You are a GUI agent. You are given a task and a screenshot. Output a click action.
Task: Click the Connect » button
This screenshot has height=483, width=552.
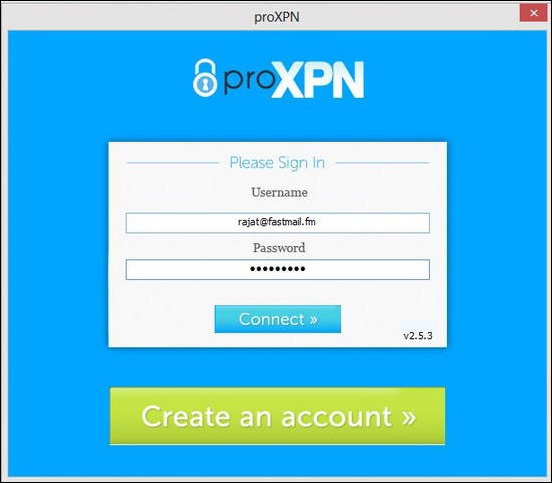pos(277,319)
